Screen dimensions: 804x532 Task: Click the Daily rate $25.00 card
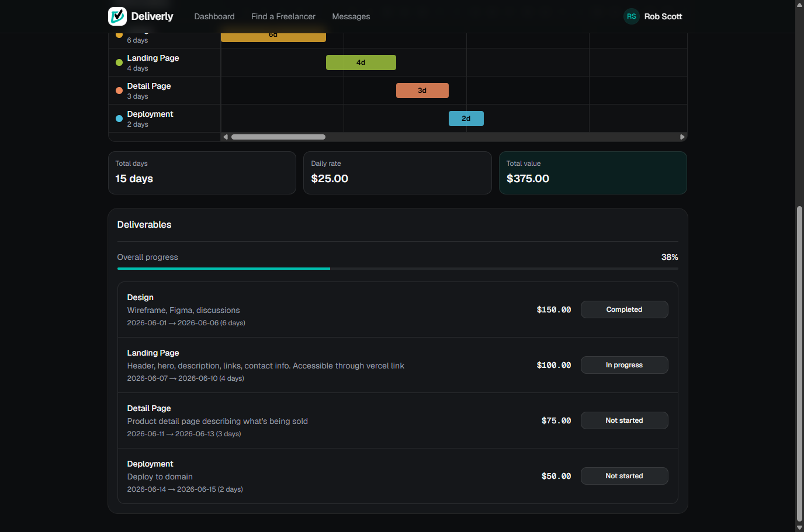tap(397, 173)
